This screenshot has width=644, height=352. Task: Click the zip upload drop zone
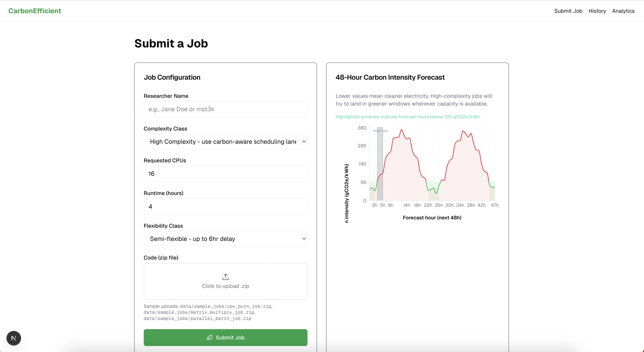coord(225,281)
